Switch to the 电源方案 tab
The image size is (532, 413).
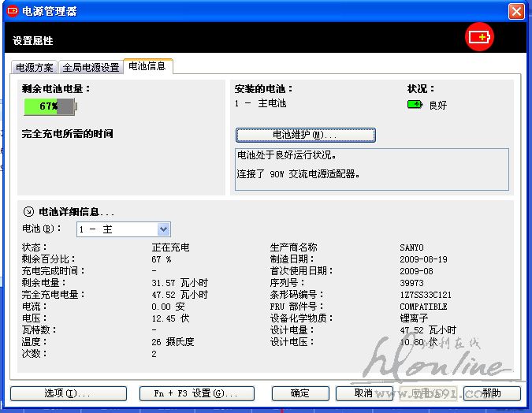pyautogui.click(x=35, y=67)
